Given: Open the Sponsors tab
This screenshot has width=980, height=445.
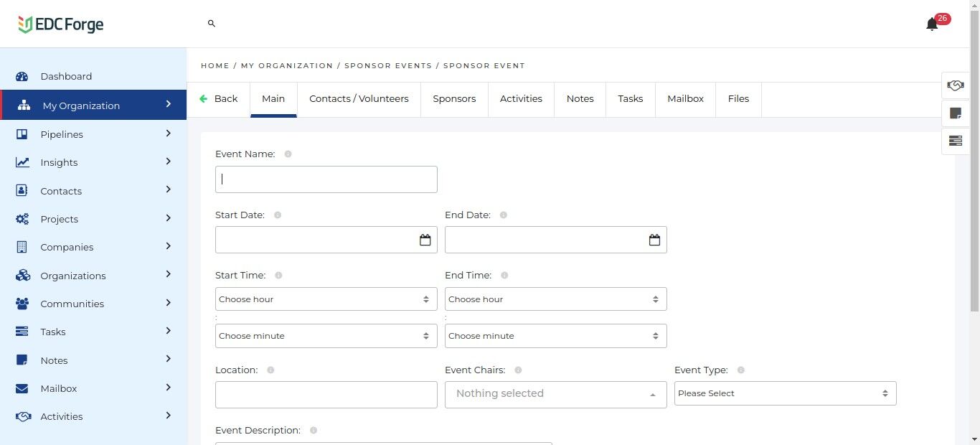Looking at the screenshot, I should (454, 99).
